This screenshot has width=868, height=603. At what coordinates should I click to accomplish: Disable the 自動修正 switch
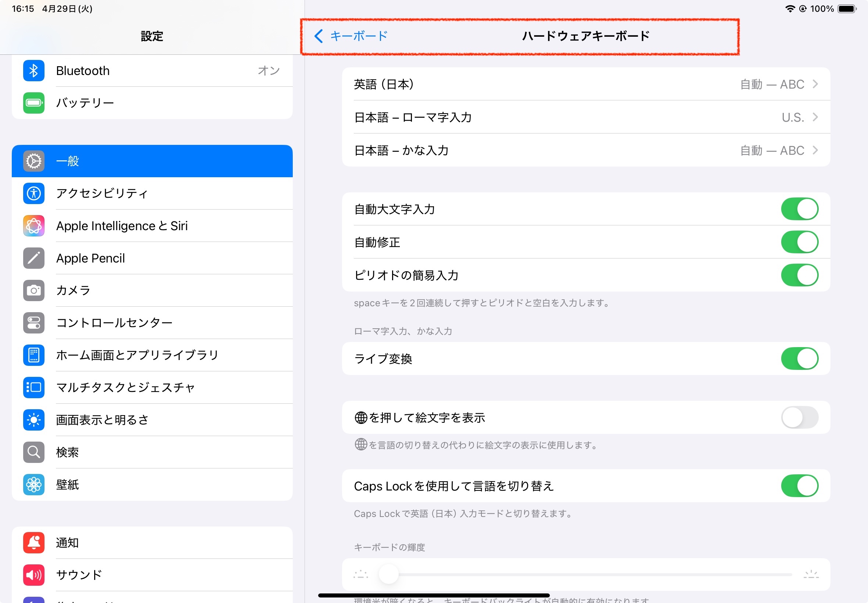[x=799, y=242]
